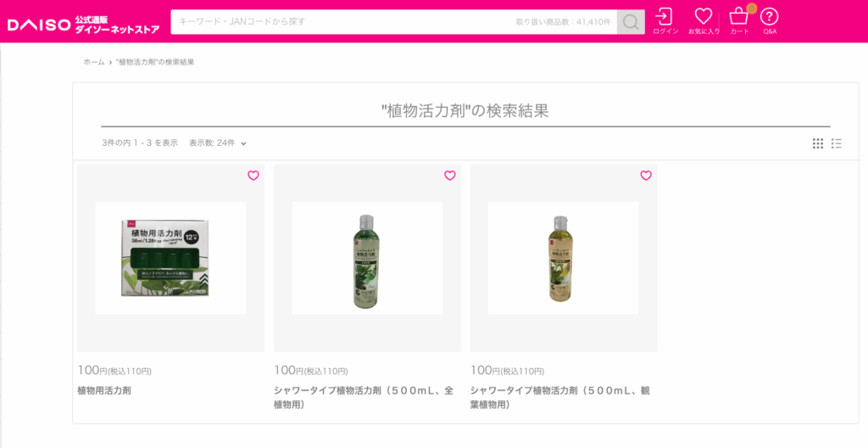This screenshot has width=868, height=448.
Task: Open the Q&A help icon
Action: [x=770, y=21]
